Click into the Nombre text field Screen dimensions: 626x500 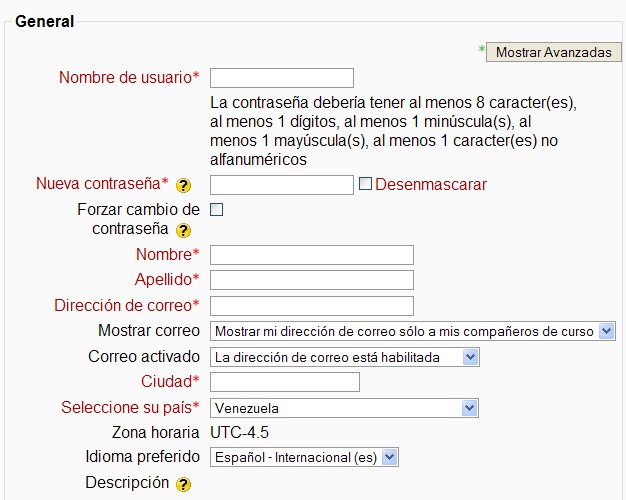(x=312, y=255)
